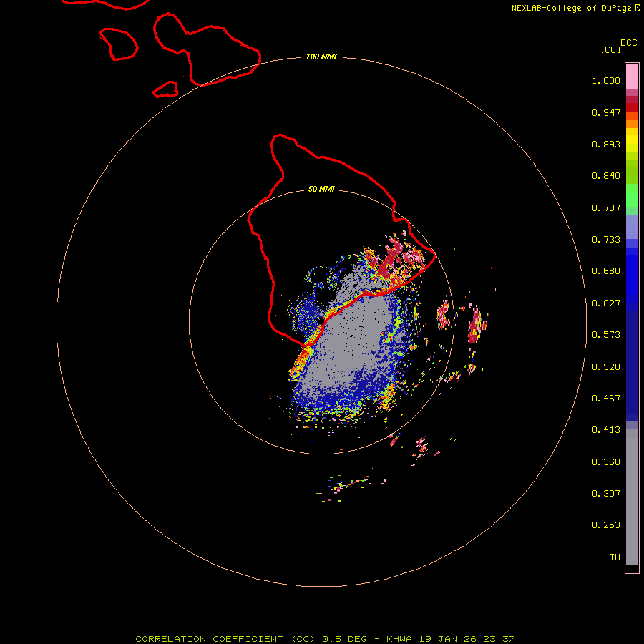Click the Correlation Coefficient product caption

coord(325,639)
